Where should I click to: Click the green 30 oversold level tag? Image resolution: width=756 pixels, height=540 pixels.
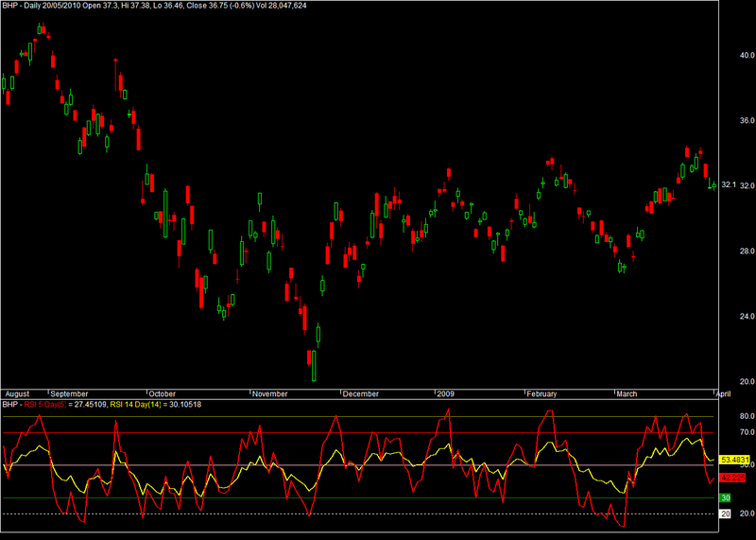(x=725, y=497)
